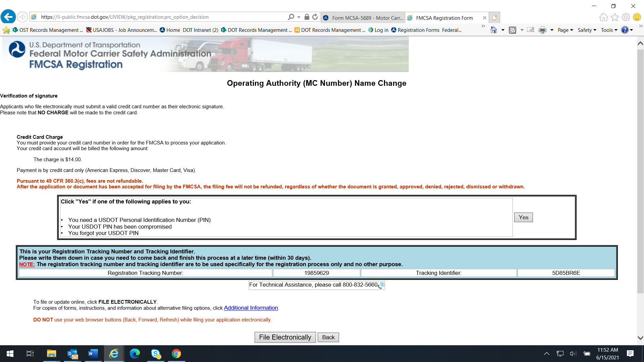This screenshot has height=362, width=644.
Task: Open Microsoft Edge from taskbar
Action: [135, 354]
